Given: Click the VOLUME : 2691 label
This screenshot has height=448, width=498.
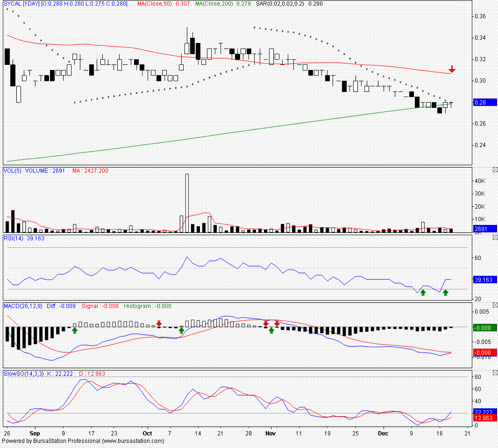Looking at the screenshot, I should [x=45, y=171].
